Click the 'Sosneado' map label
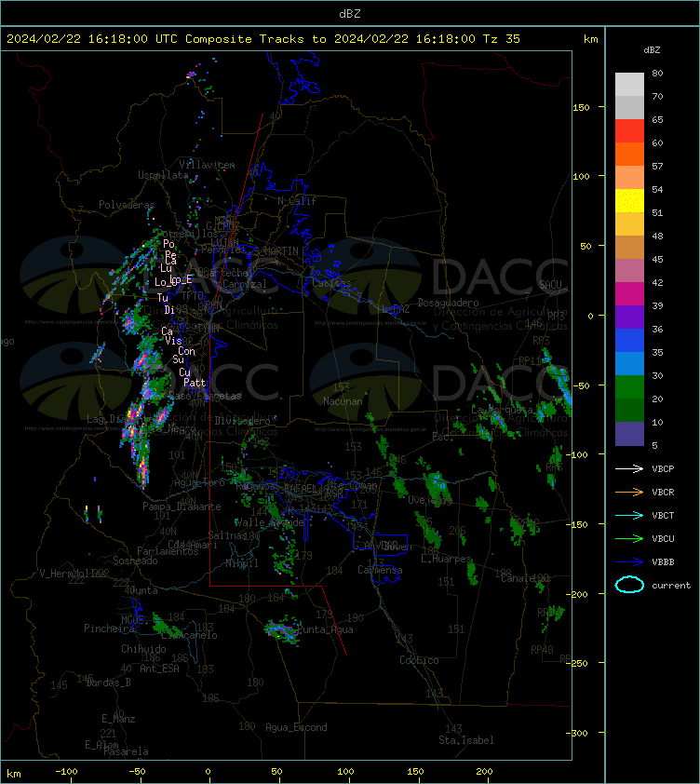Image resolution: width=700 pixels, height=784 pixels. click(135, 561)
